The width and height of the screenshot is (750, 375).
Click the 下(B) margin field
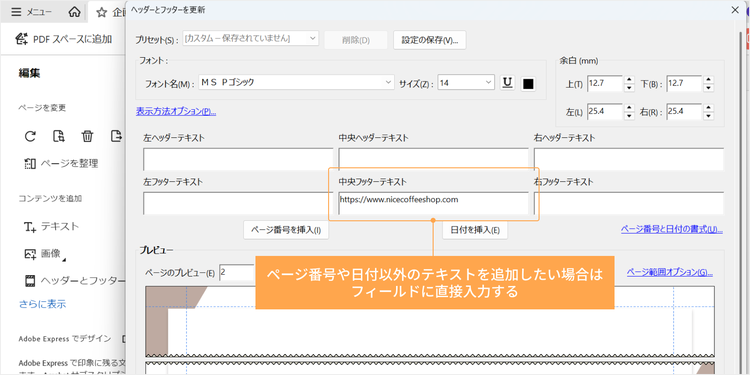[684, 83]
